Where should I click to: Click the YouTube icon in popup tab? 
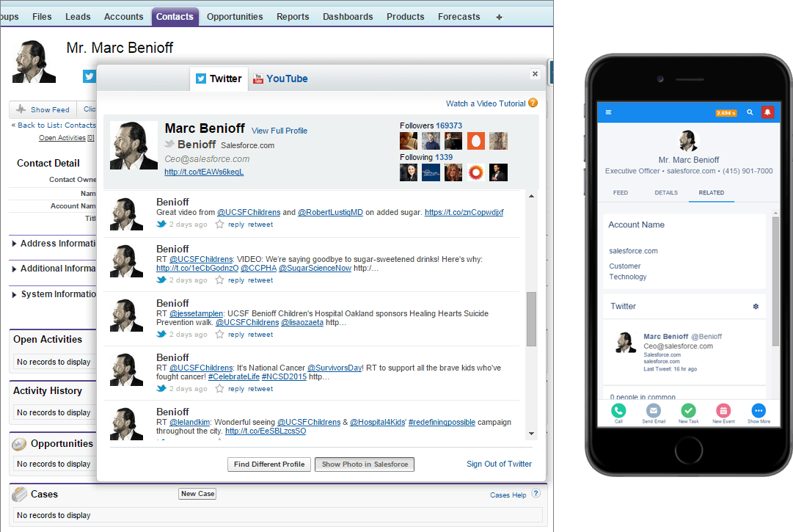tap(258, 79)
